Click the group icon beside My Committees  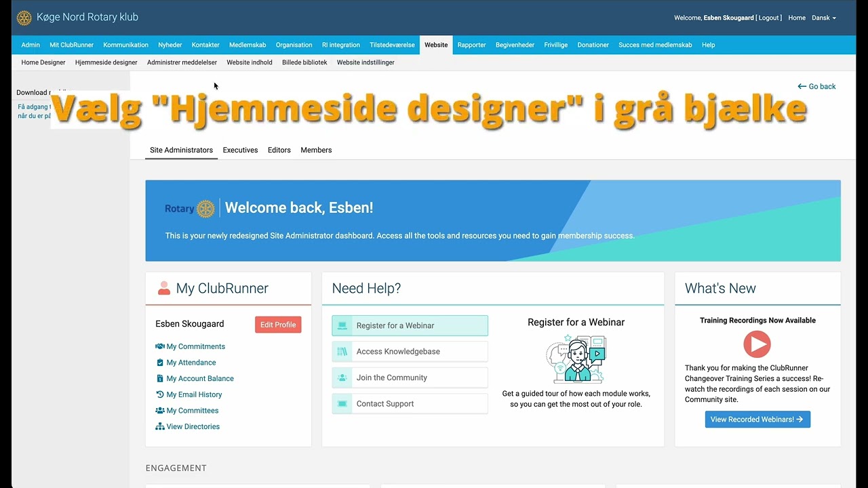[x=160, y=411]
